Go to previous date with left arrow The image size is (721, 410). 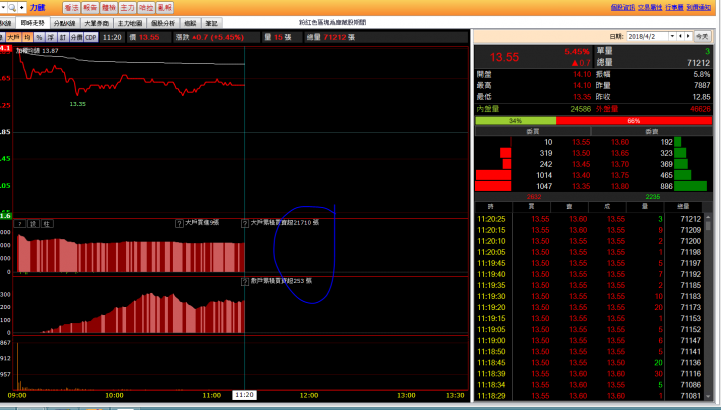click(681, 36)
